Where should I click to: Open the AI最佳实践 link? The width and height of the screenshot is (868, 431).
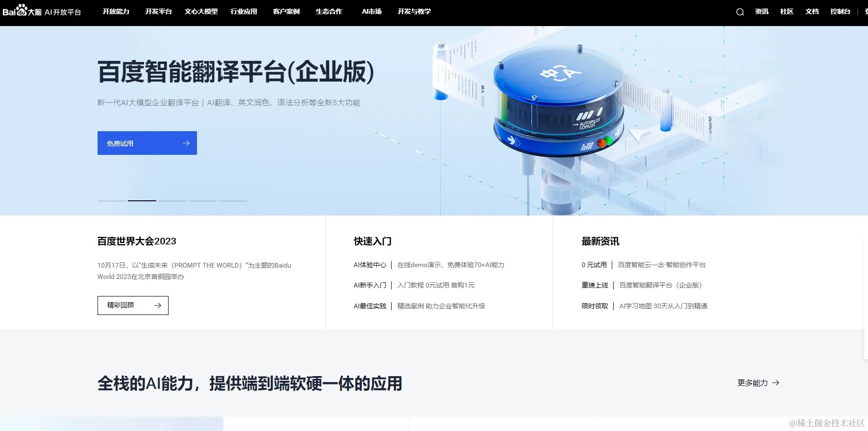[x=370, y=306]
